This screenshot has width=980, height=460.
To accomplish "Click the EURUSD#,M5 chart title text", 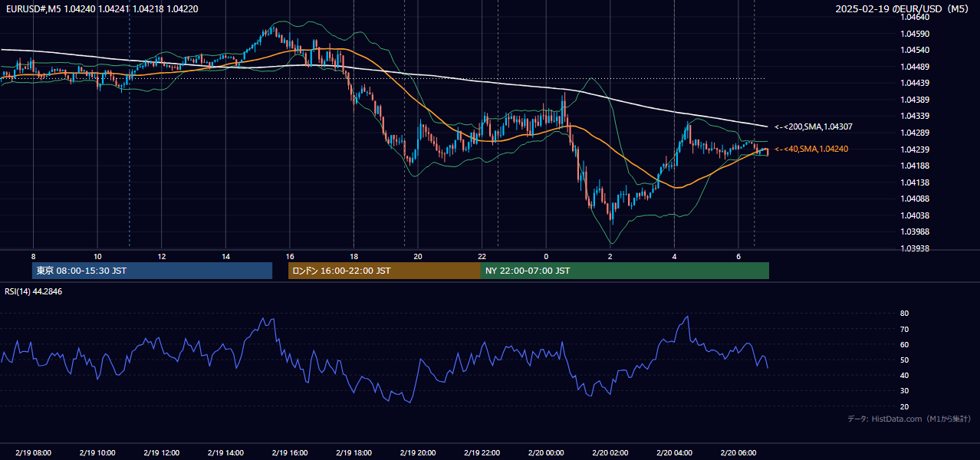I will [x=101, y=8].
